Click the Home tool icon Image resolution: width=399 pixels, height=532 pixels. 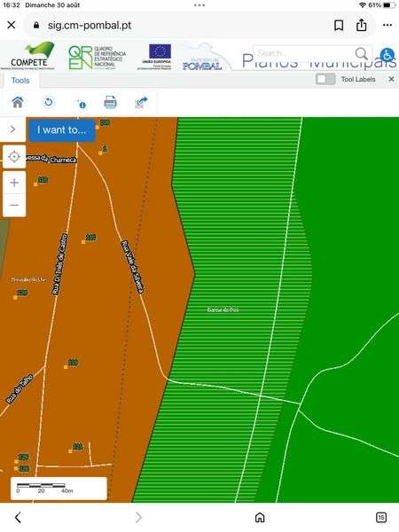(18, 102)
